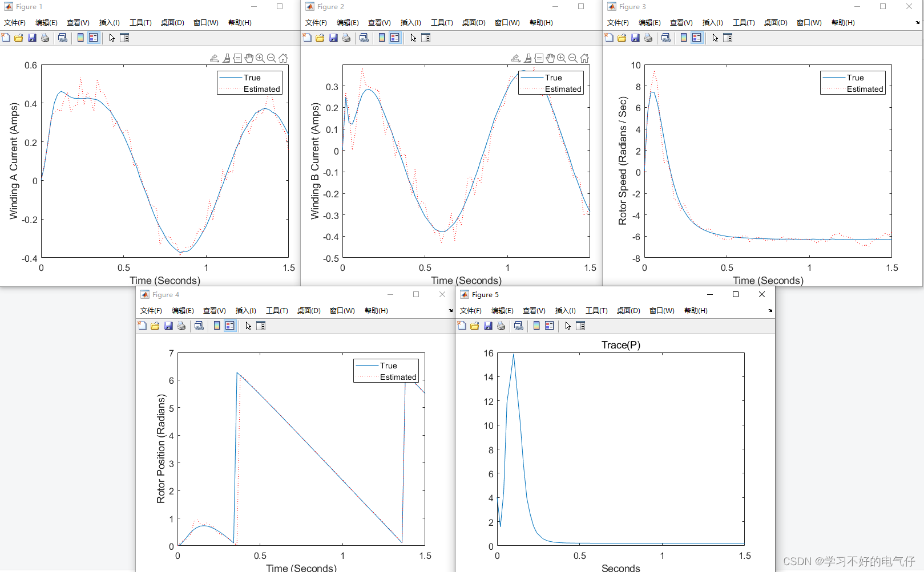Restore view home icon above Figure 1 plot
The image size is (924, 572).
coord(283,58)
